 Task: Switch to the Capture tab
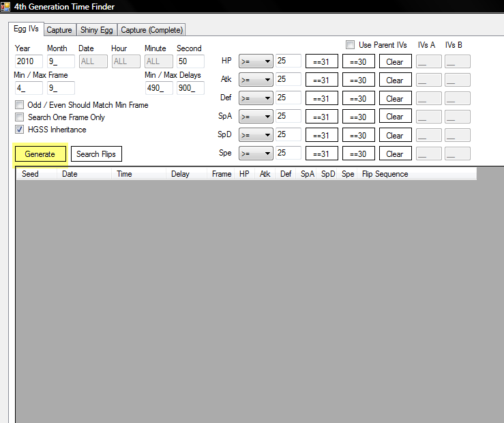click(59, 30)
